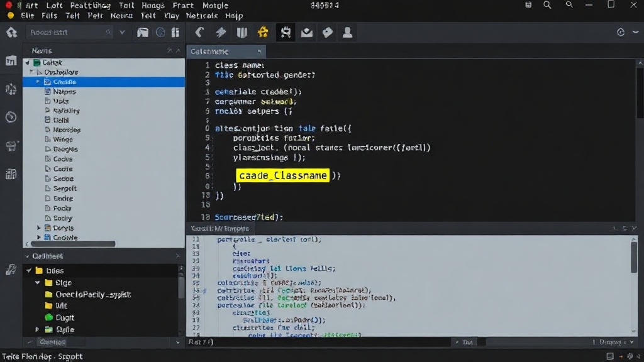Click the tree panel horizontal scrollbar

coord(73,244)
